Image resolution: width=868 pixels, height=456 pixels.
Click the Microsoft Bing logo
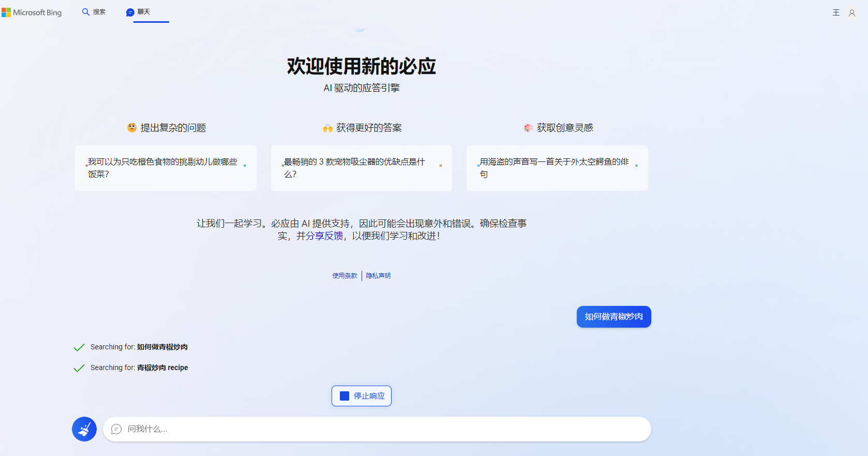[32, 12]
